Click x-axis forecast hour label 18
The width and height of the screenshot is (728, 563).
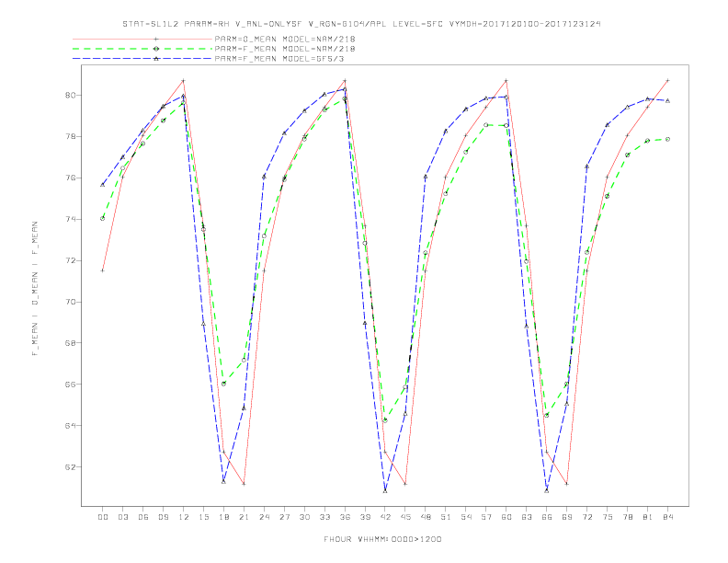(x=223, y=517)
